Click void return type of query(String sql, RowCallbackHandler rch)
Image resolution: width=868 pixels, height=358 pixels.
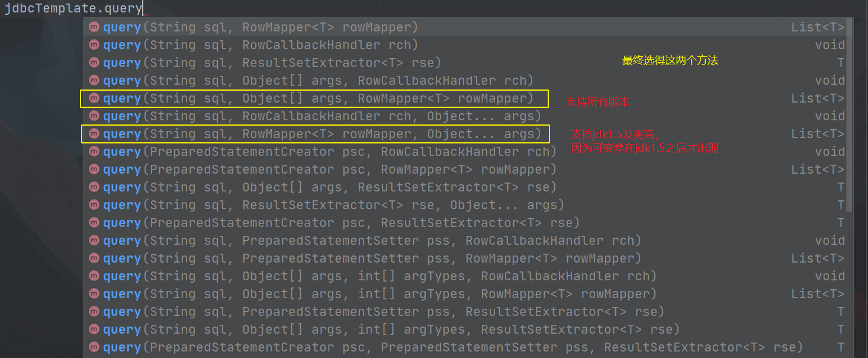pos(830,45)
